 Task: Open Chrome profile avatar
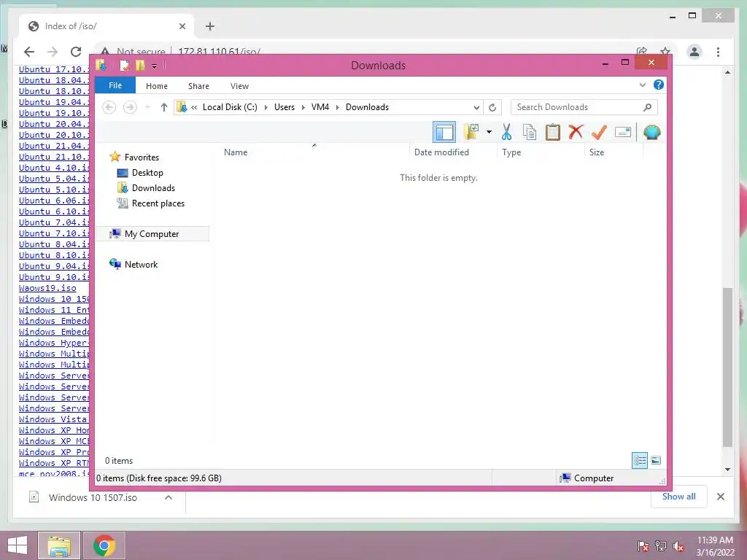coord(694,52)
